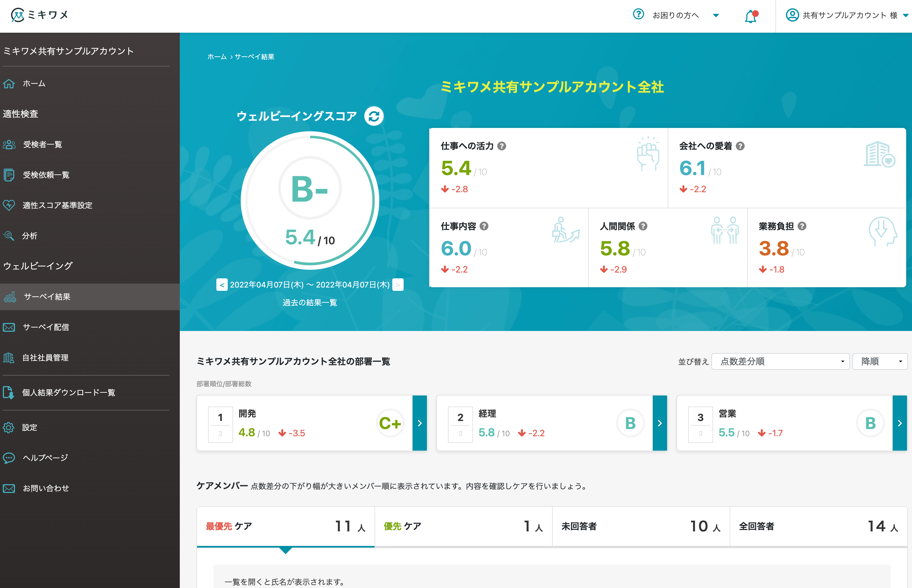Click help icon next to 仕事への活力
The image size is (912, 588).
[502, 146]
